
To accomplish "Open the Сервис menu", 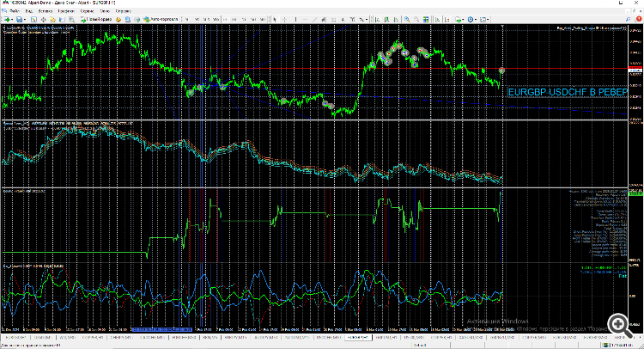I will click(88, 11).
